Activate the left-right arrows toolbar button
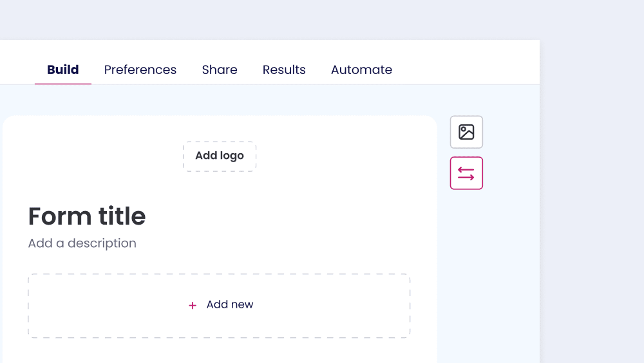The image size is (644, 363). coord(466,173)
